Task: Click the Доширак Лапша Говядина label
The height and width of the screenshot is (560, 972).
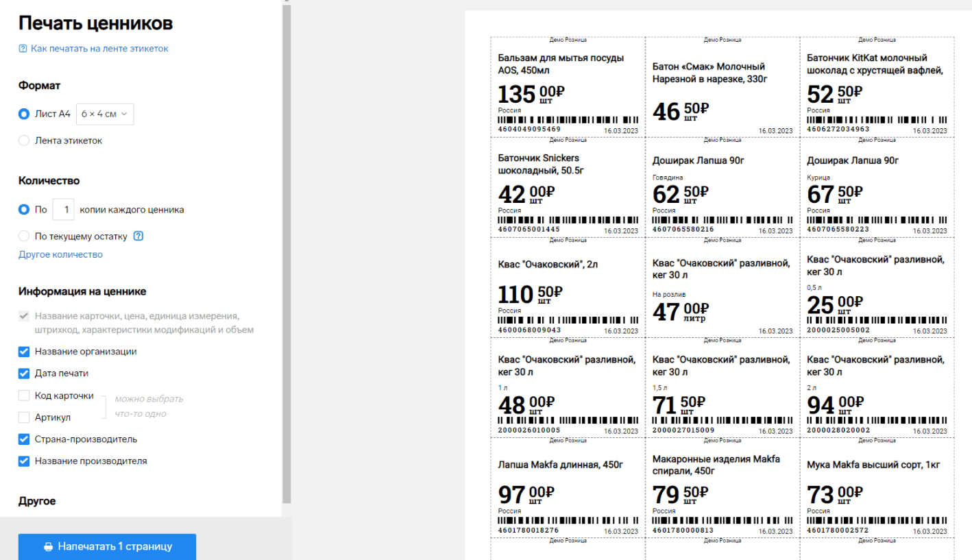Action: [722, 186]
